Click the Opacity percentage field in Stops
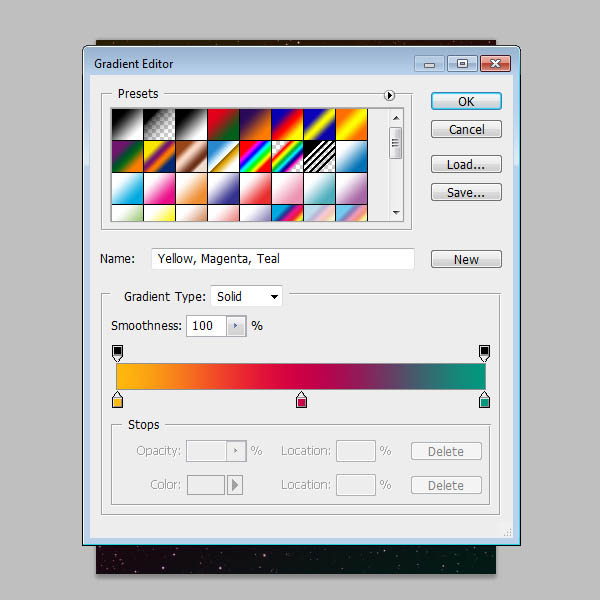The height and width of the screenshot is (600, 600). point(206,451)
